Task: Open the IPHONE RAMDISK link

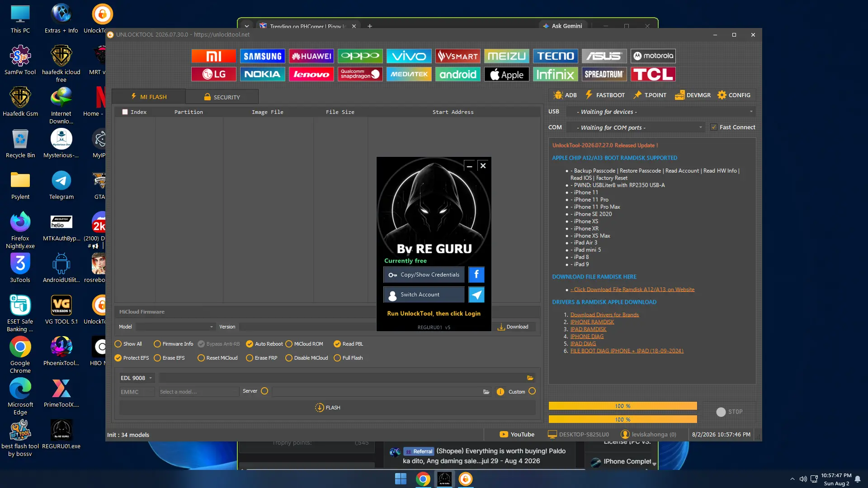Action: (x=592, y=322)
